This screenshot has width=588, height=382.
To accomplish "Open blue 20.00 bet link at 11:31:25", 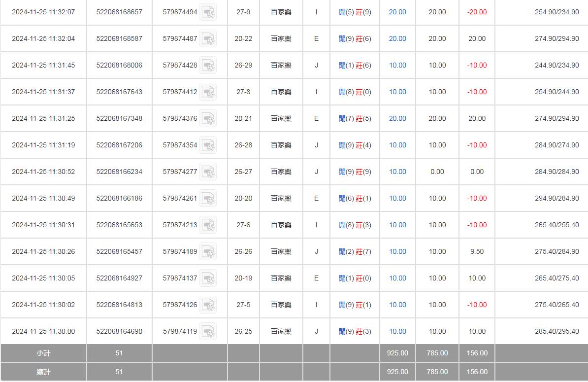I will [397, 118].
